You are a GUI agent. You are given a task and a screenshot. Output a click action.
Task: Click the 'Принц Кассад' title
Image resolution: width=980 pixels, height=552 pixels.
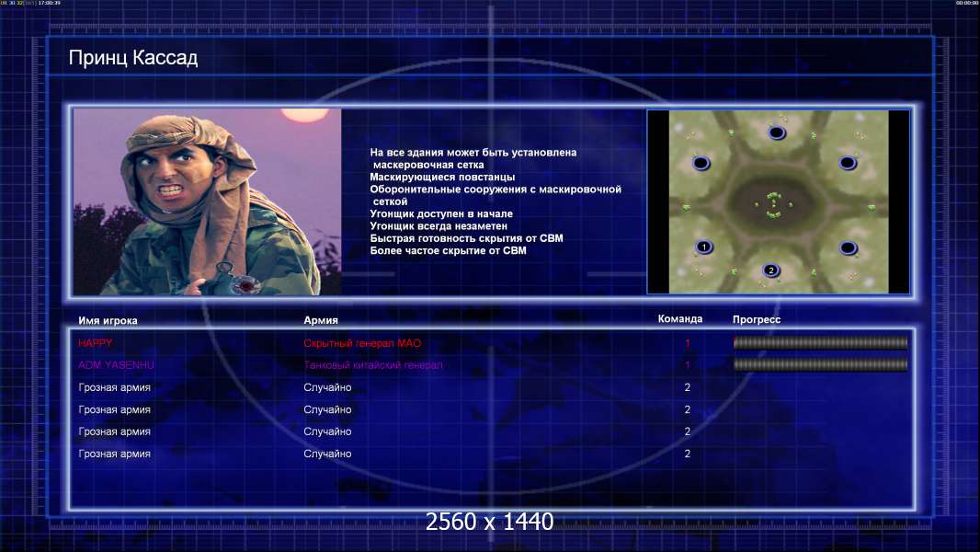pos(133,58)
